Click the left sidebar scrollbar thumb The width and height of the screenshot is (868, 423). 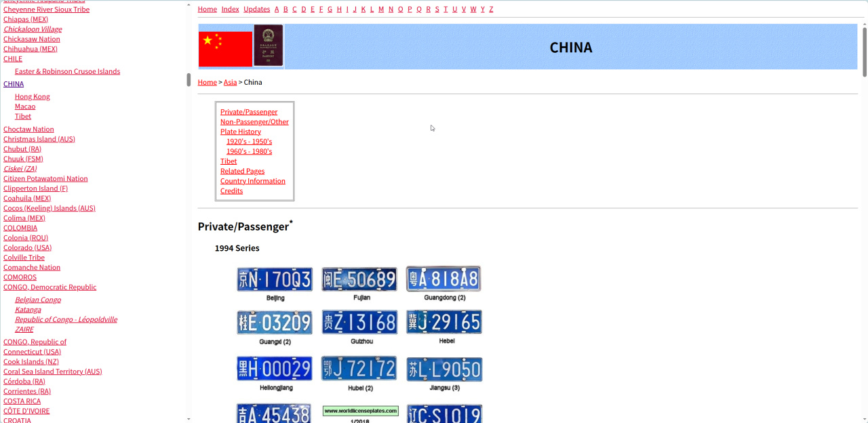[x=189, y=79]
